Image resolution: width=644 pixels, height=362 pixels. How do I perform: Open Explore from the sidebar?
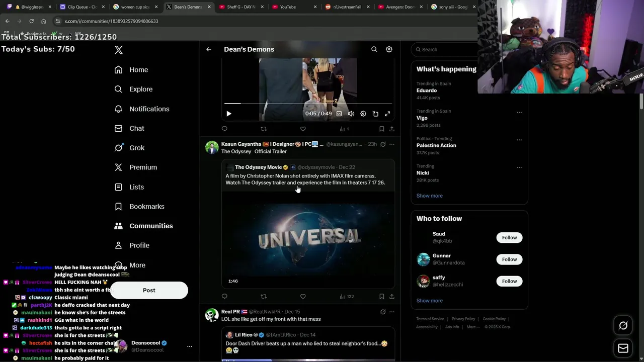click(133, 89)
